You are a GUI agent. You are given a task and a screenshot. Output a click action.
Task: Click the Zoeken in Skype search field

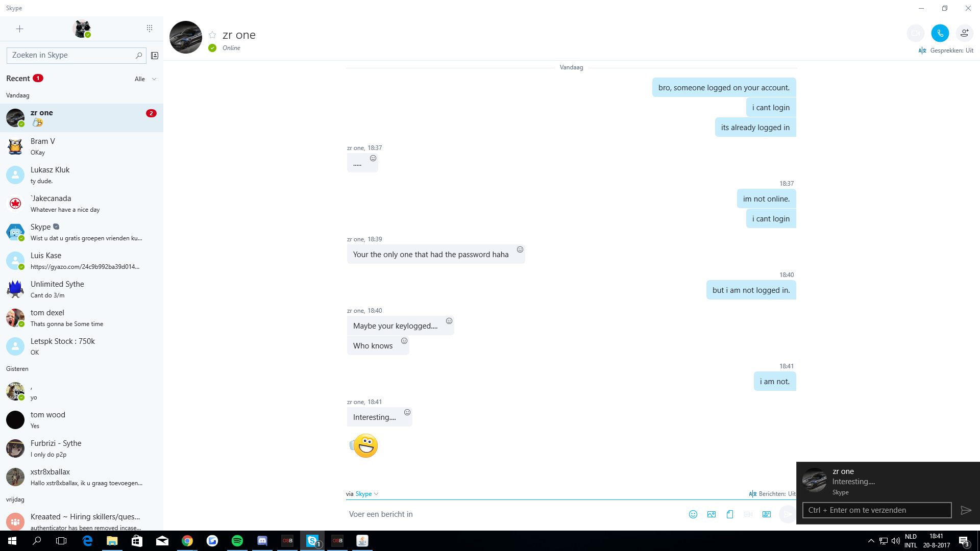[x=71, y=55]
